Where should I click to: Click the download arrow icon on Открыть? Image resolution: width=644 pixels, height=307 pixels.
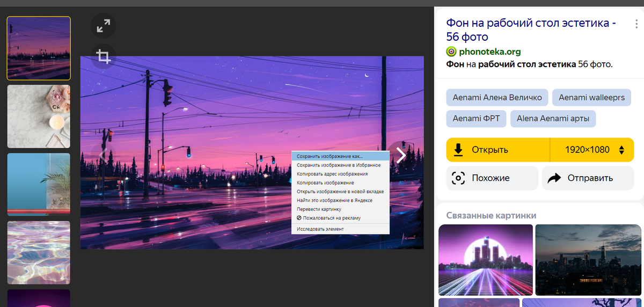click(x=458, y=150)
